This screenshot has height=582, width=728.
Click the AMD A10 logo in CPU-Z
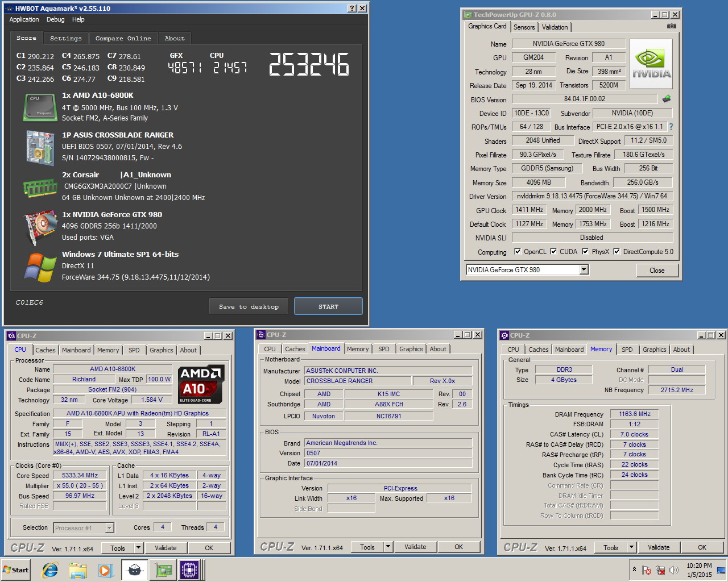201,384
